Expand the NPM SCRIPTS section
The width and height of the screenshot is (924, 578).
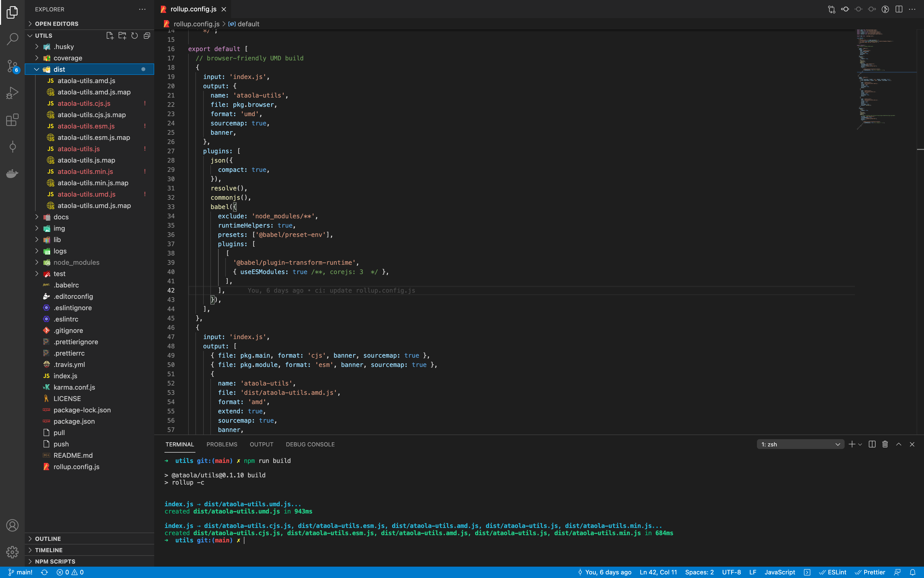click(x=89, y=561)
